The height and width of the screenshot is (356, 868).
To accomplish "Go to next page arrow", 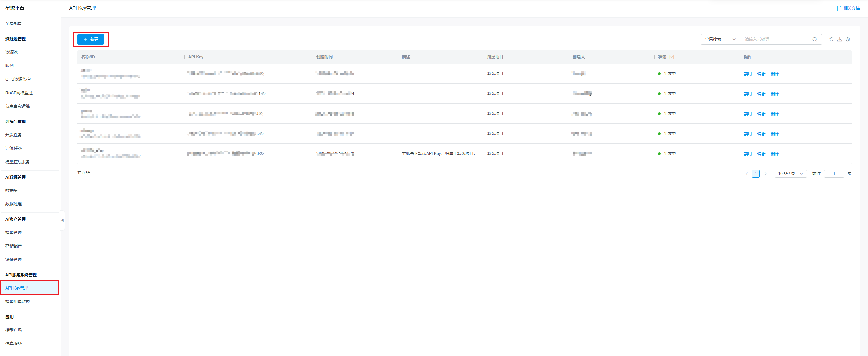I will click(x=765, y=174).
